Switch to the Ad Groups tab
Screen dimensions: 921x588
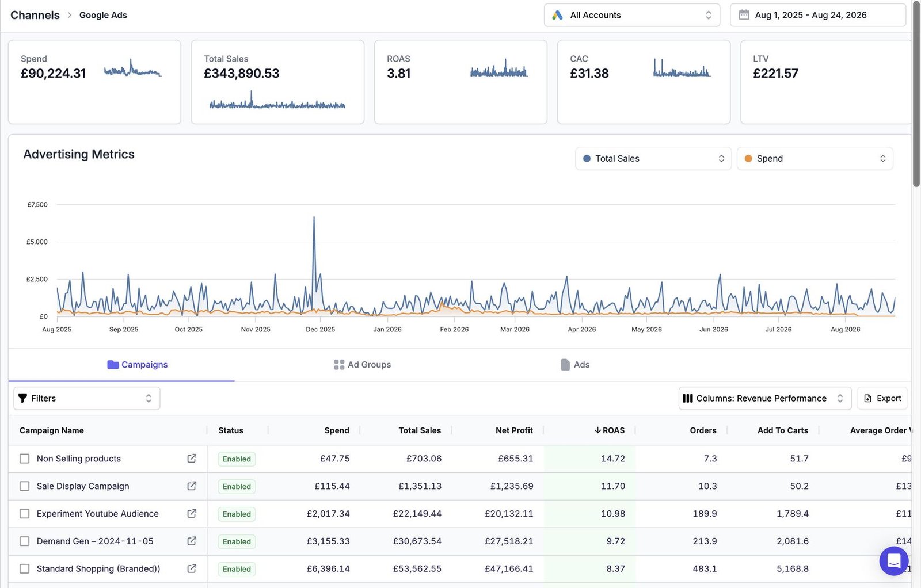click(362, 365)
